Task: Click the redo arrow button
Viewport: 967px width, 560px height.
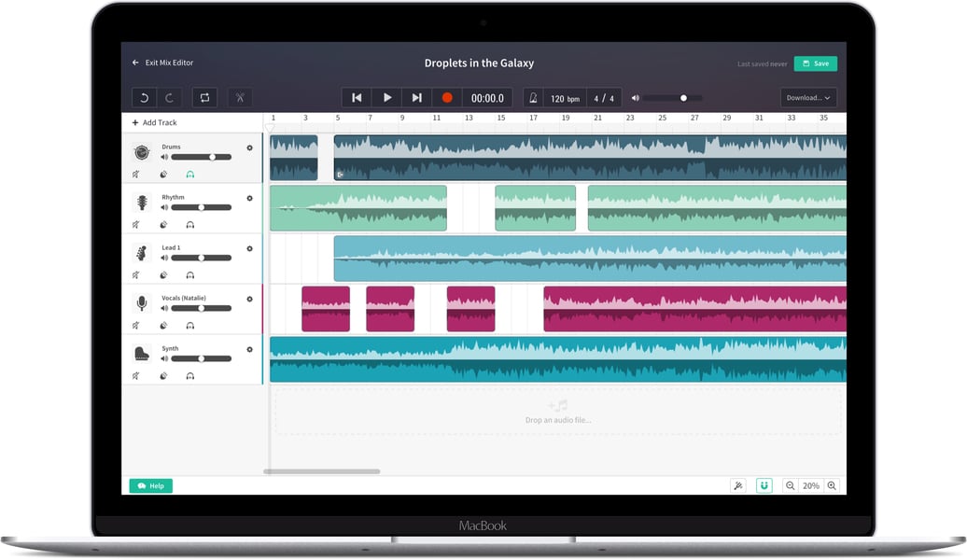Action: click(169, 97)
